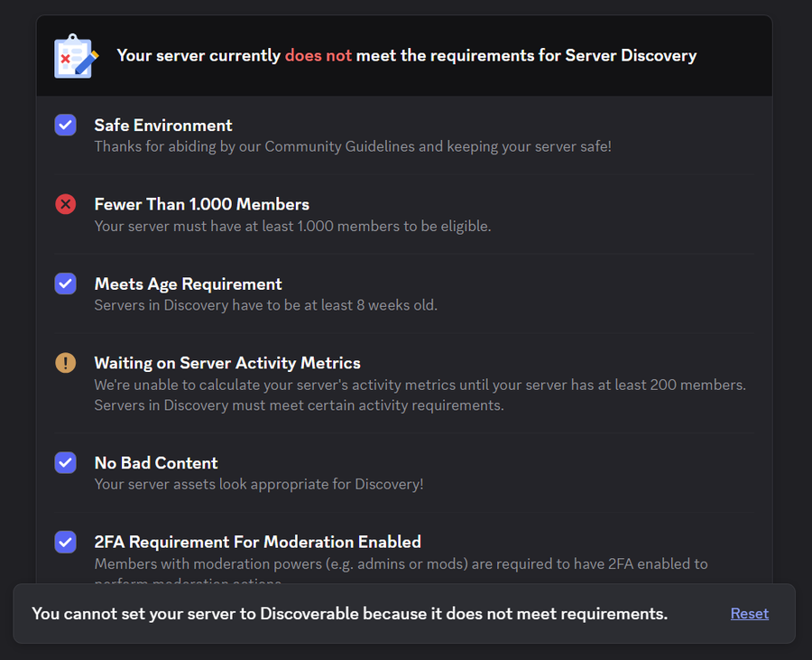Image resolution: width=812 pixels, height=660 pixels.
Task: Click the "server assets look appropriate" description
Action: pos(259,484)
